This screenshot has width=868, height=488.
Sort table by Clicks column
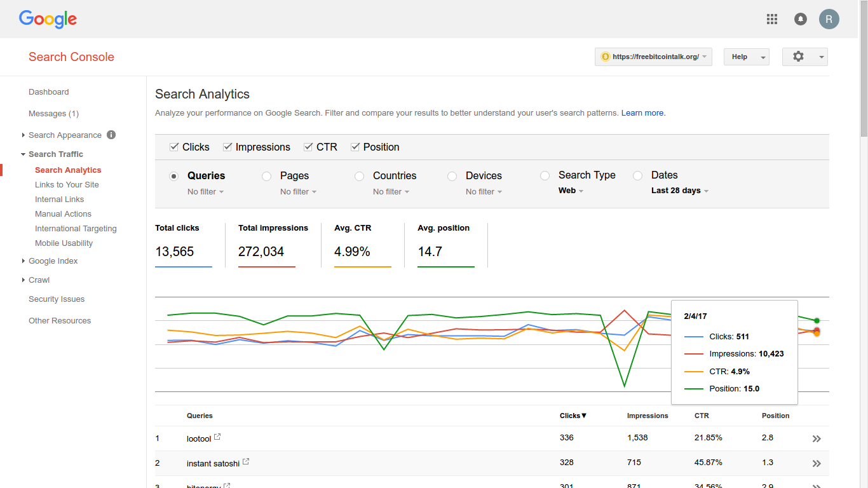coord(573,416)
